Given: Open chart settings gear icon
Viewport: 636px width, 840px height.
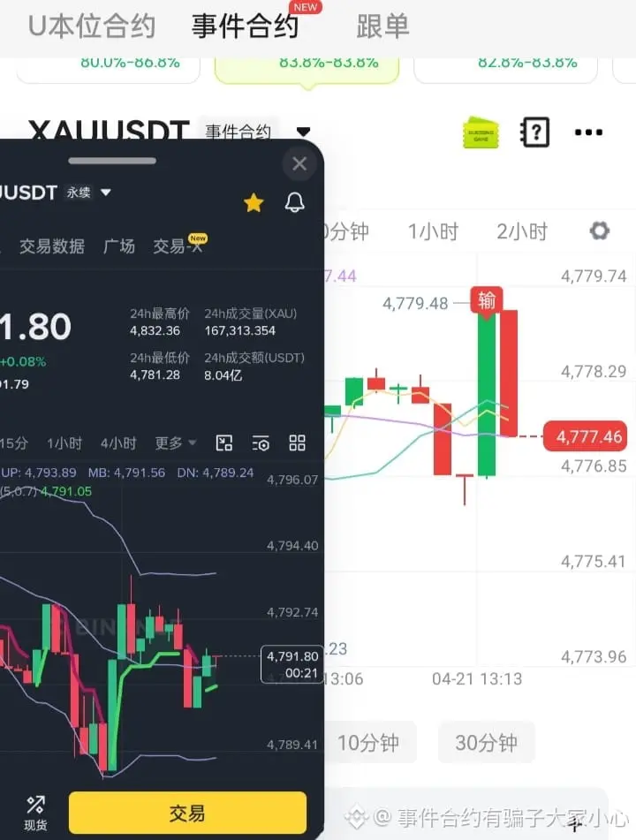Looking at the screenshot, I should (x=600, y=231).
